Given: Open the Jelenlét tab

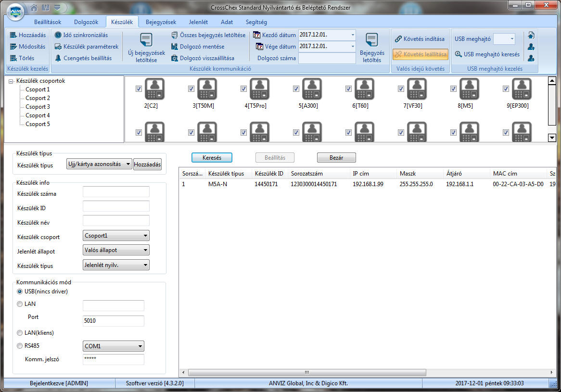Looking at the screenshot, I should click(x=198, y=22).
